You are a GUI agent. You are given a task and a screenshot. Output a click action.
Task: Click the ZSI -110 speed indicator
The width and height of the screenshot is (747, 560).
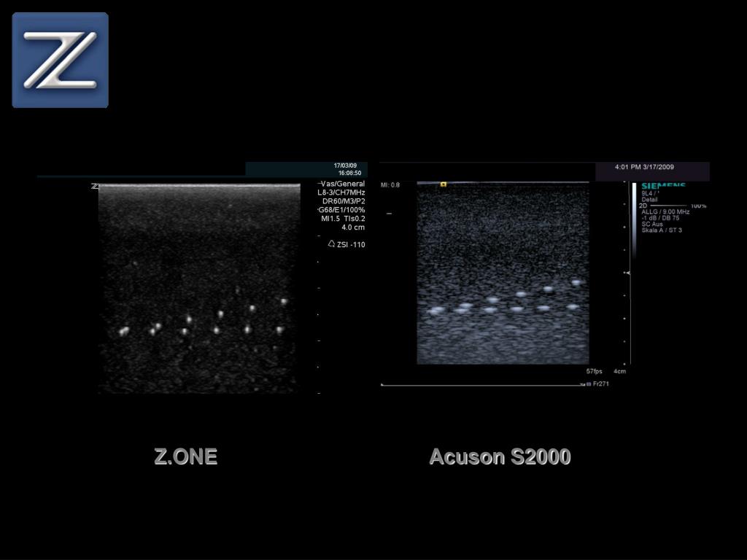347,244
